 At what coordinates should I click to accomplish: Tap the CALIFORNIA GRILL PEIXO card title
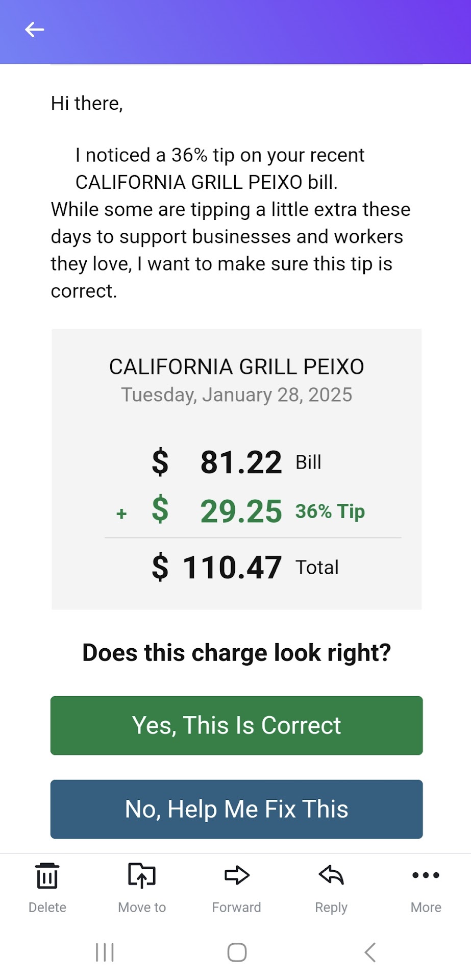click(x=236, y=367)
